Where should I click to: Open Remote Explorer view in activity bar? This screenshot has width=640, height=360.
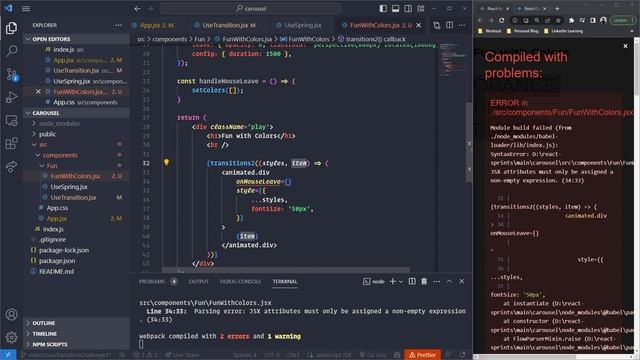coord(11,121)
